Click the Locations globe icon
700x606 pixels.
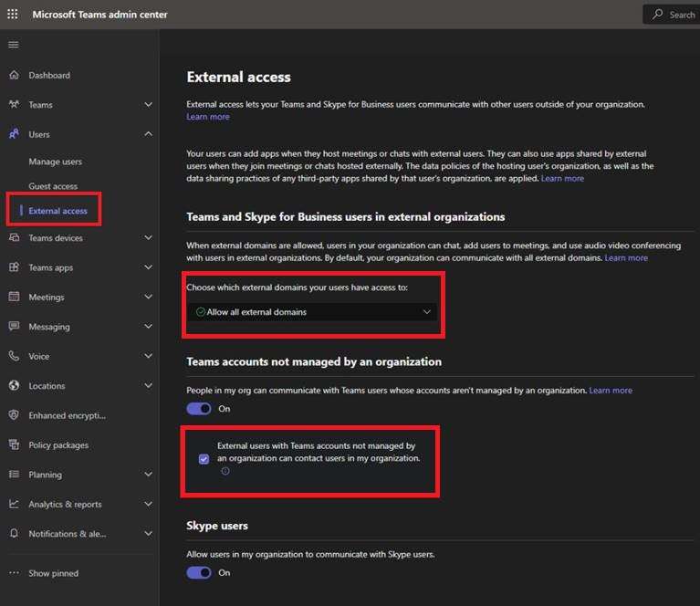(x=14, y=386)
